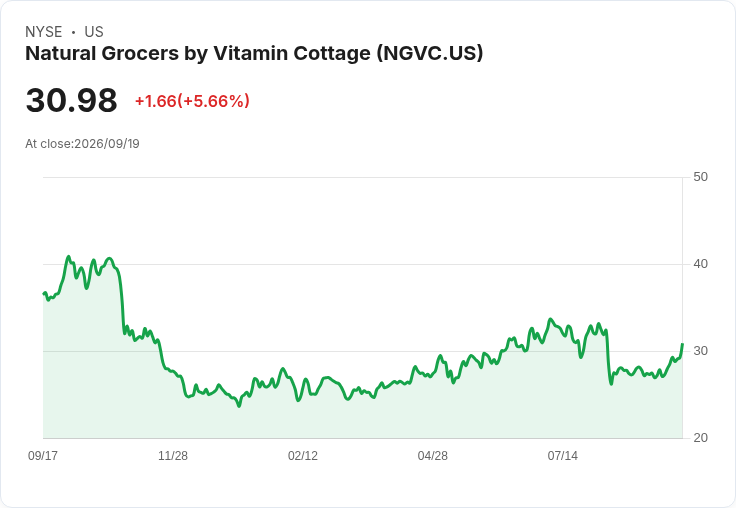Click the chart's lowest point below 25

pyautogui.click(x=239, y=406)
